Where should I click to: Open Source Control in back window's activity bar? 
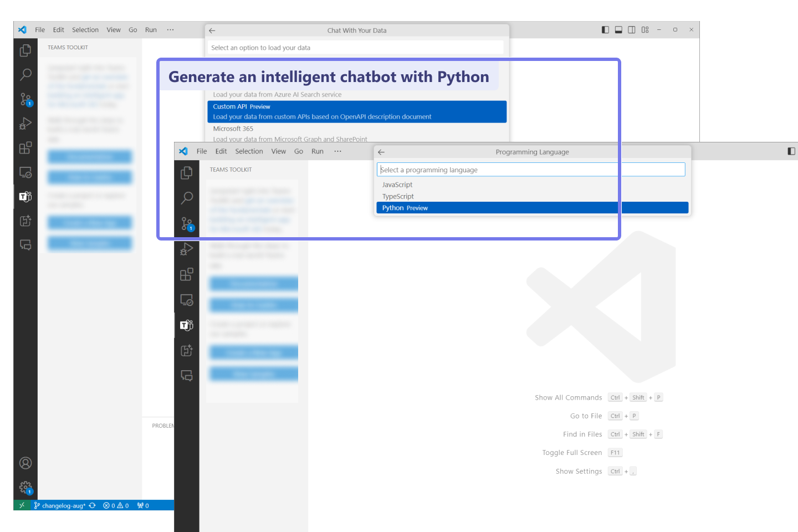coord(25,99)
